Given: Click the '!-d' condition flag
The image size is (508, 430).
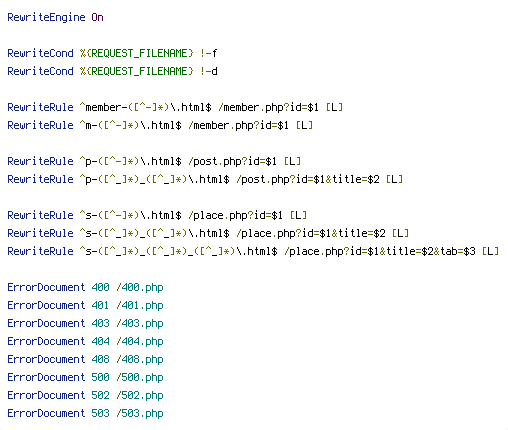Looking at the screenshot, I should pos(209,71).
